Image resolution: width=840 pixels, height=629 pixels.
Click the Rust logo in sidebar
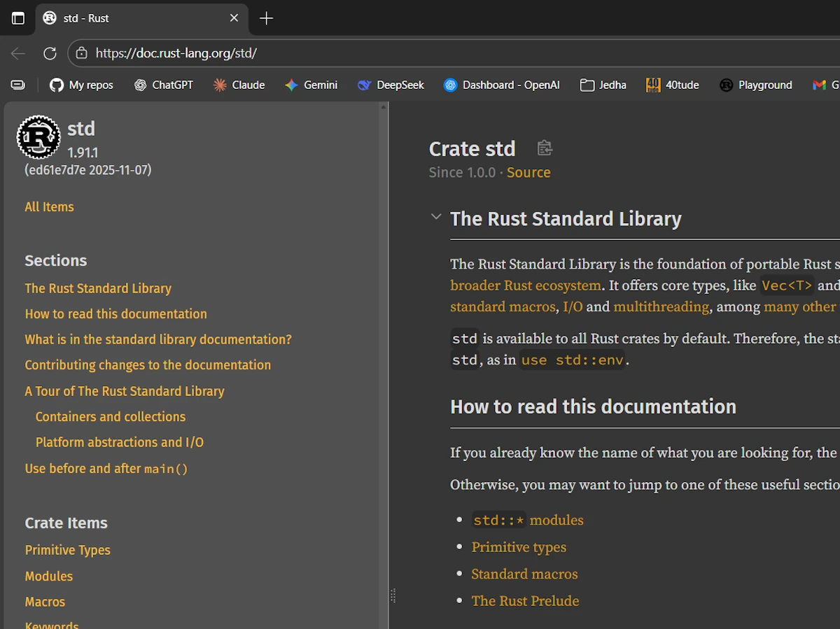click(x=38, y=137)
